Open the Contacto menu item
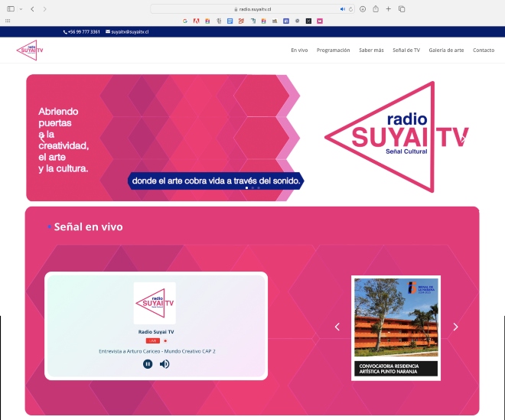Screen dimensions: 505x420 (484, 50)
